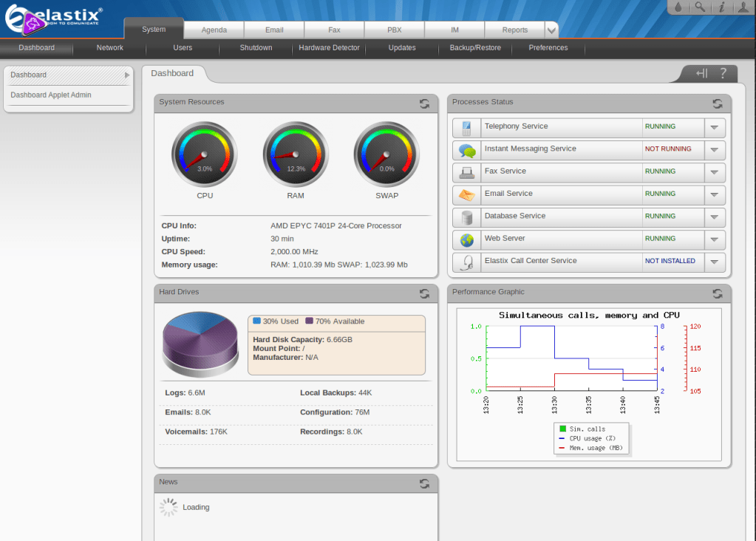Go to Backup/Restore section
756x541 pixels.
pos(475,48)
